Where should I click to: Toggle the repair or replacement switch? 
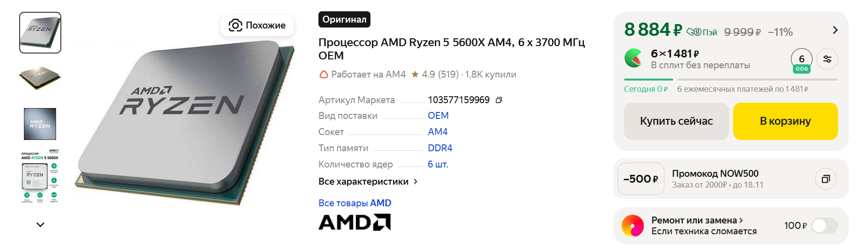pyautogui.click(x=824, y=226)
